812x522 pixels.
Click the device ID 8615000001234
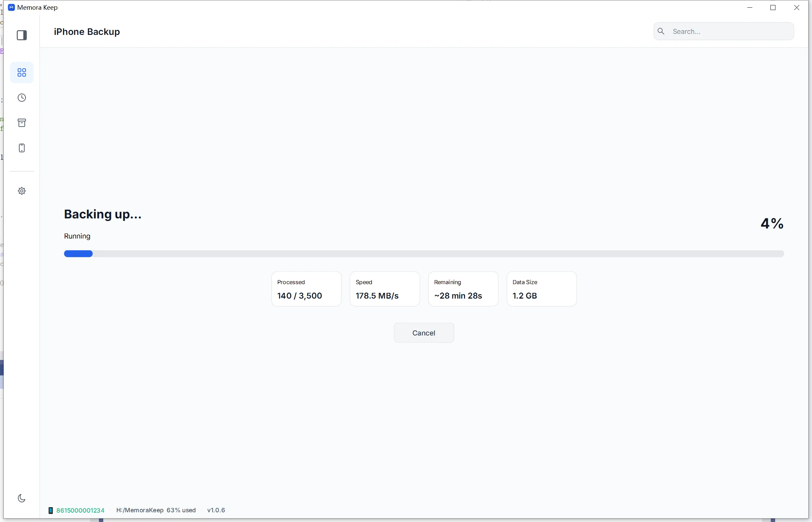coord(80,511)
